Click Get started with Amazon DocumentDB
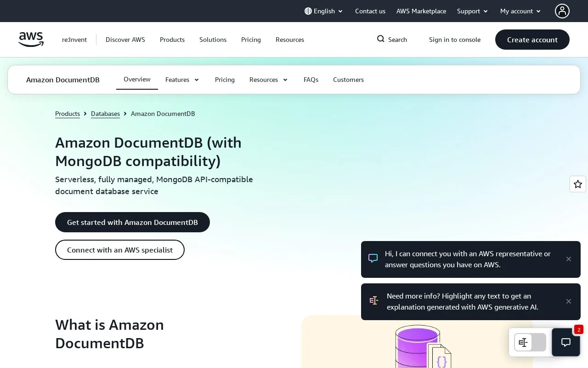Screen dimensions: 588x368 (132, 222)
